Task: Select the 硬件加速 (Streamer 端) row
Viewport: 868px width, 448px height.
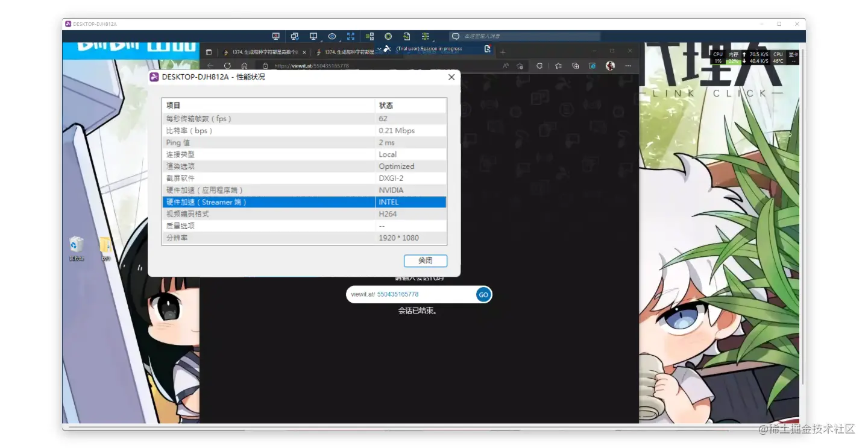Action: 304,202
